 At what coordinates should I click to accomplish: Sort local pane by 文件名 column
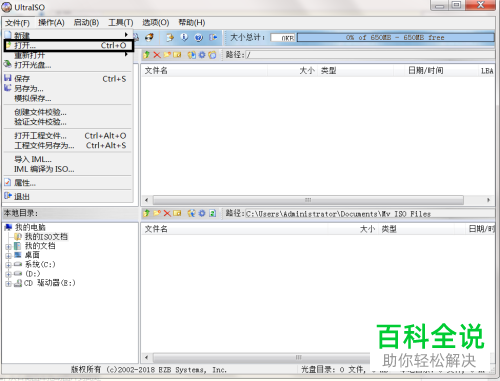pyautogui.click(x=235, y=229)
